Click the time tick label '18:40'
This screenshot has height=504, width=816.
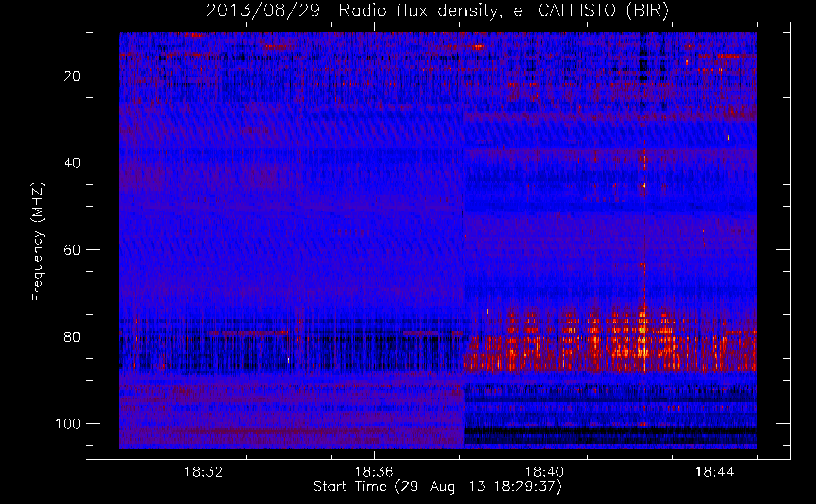click(x=545, y=472)
